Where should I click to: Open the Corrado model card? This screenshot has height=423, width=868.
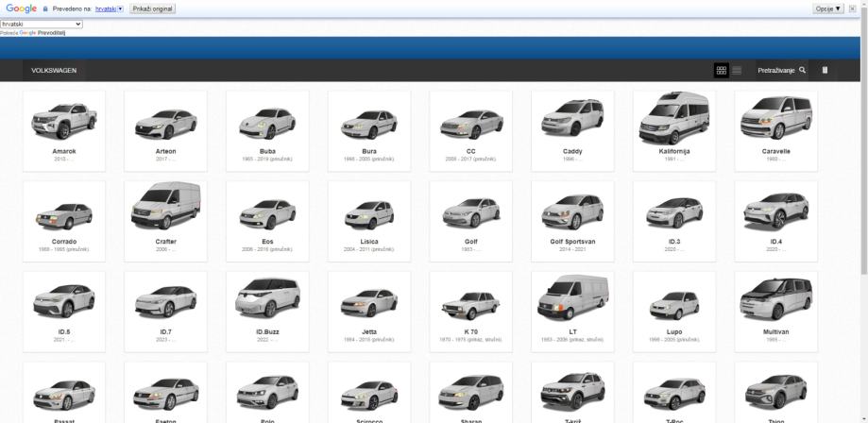(x=64, y=222)
